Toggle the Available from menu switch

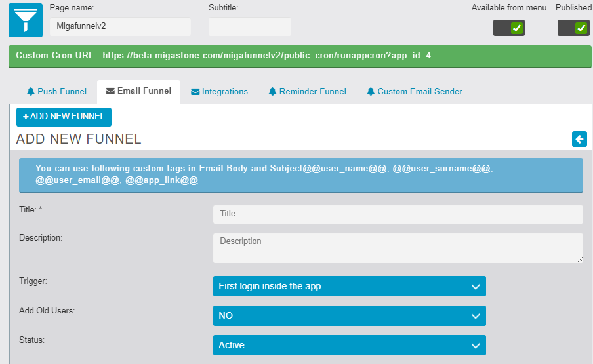pyautogui.click(x=510, y=28)
